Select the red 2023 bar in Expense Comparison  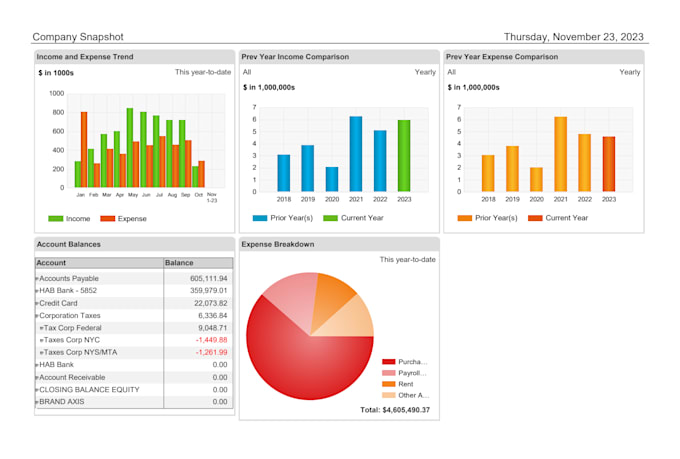(608, 164)
